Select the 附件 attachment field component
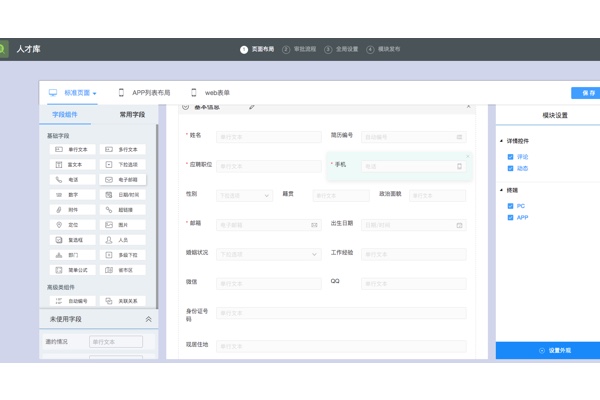600x400 pixels. pyautogui.click(x=73, y=210)
